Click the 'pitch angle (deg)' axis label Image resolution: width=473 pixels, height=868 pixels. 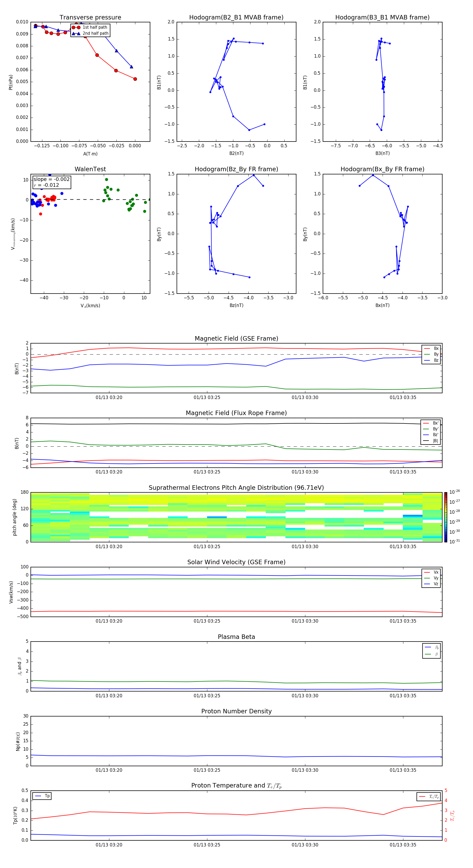click(14, 517)
